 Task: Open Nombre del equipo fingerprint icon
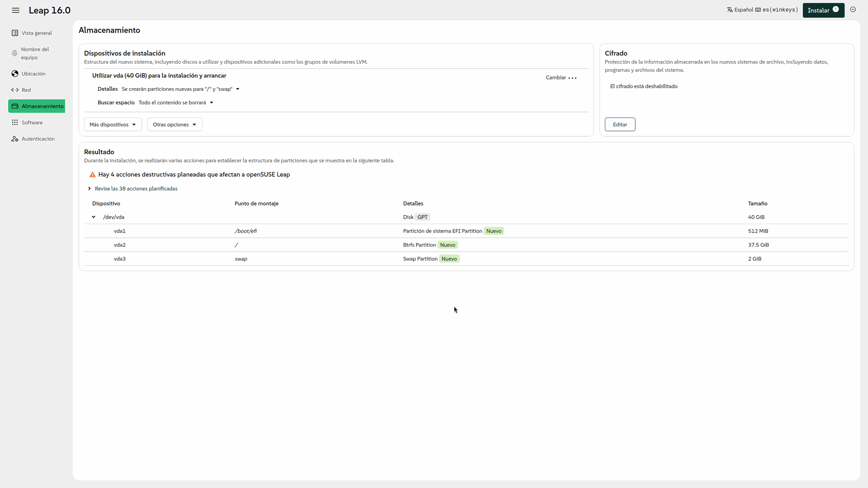click(14, 53)
